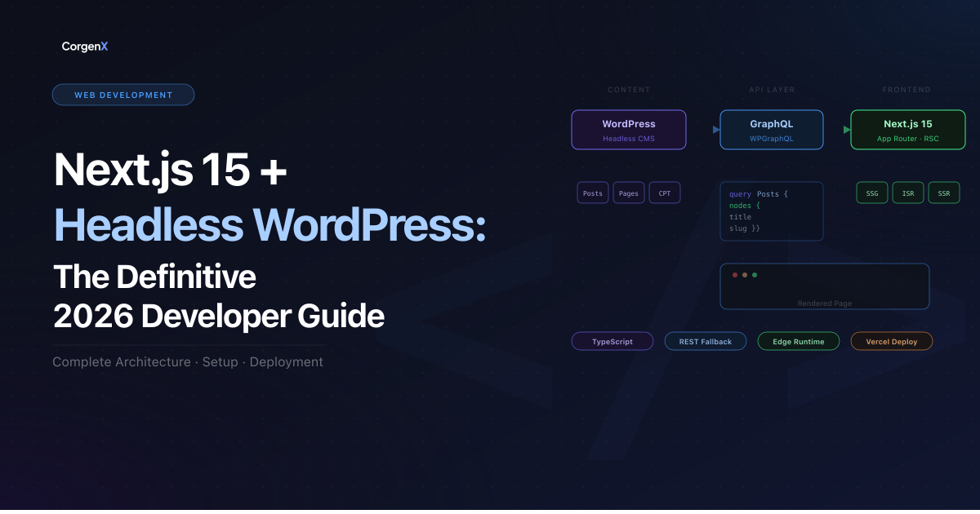980x514 pixels.
Task: Click 'The Definitive' subtitle line
Action: coord(155,277)
